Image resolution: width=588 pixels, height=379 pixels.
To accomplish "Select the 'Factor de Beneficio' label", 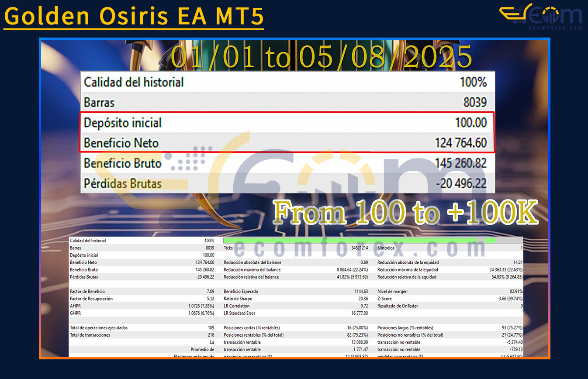I will [x=87, y=291].
